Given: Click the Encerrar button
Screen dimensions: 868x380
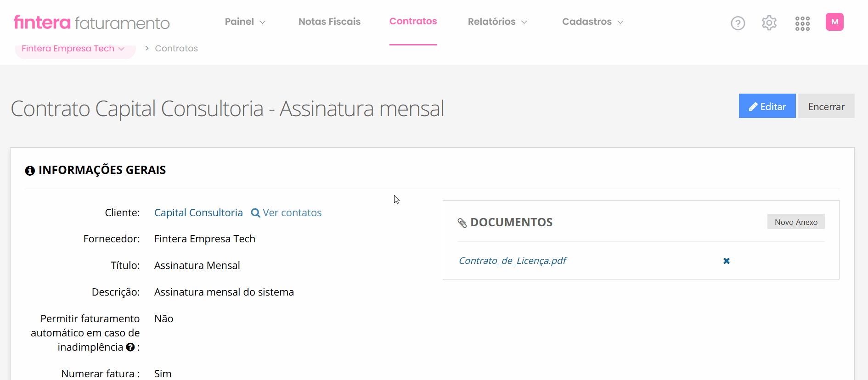Looking at the screenshot, I should click(826, 106).
